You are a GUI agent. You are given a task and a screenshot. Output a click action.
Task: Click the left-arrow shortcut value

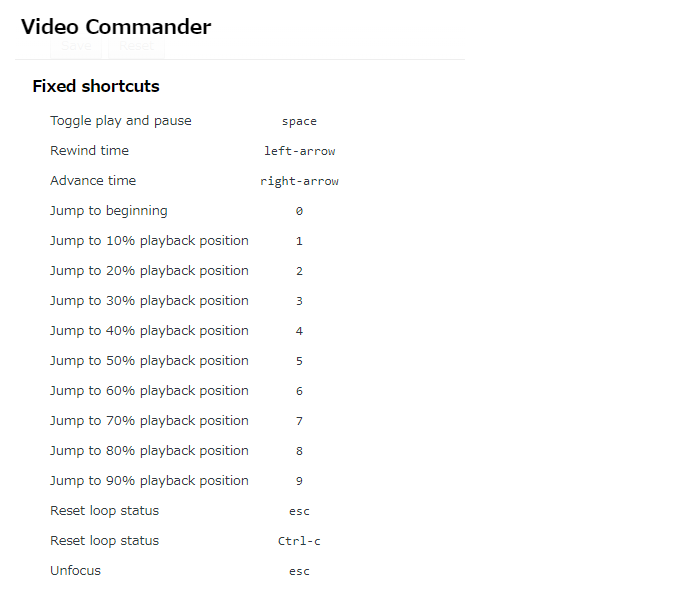[x=299, y=151]
